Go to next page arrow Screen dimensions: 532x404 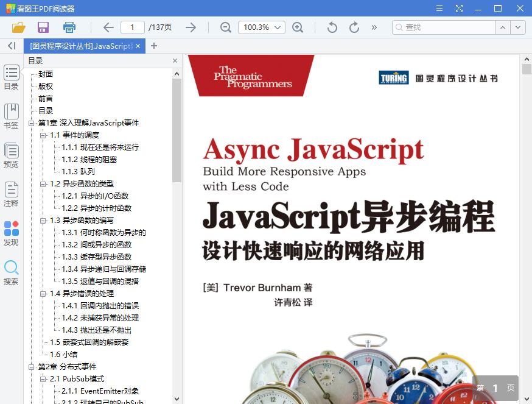[191, 27]
